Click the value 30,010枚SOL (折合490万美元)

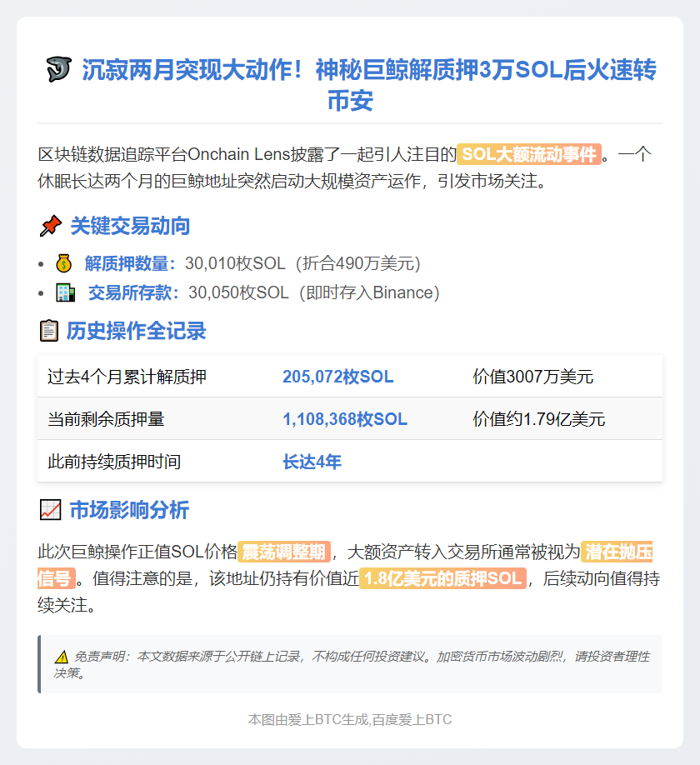(303, 263)
